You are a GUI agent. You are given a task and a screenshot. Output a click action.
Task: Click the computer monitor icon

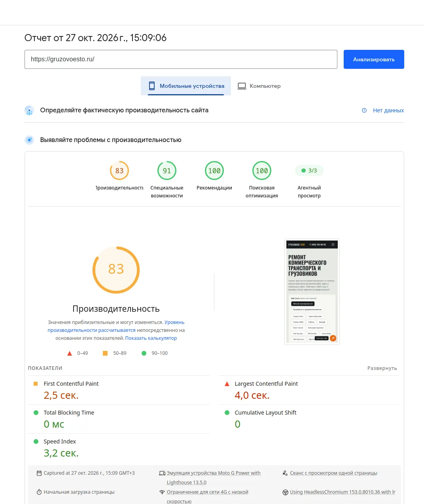click(242, 86)
